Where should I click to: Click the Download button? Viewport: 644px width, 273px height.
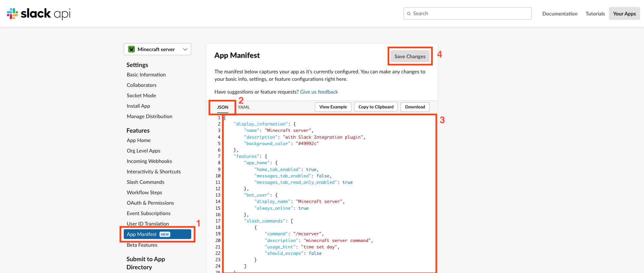[x=415, y=107]
